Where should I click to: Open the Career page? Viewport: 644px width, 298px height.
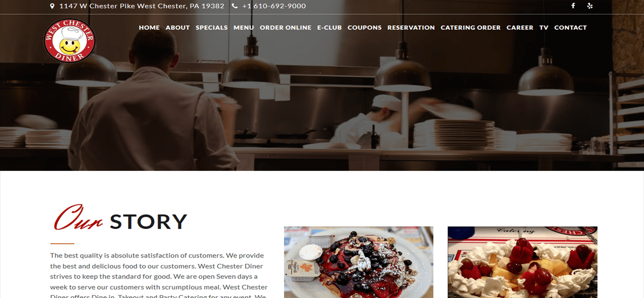[520, 28]
